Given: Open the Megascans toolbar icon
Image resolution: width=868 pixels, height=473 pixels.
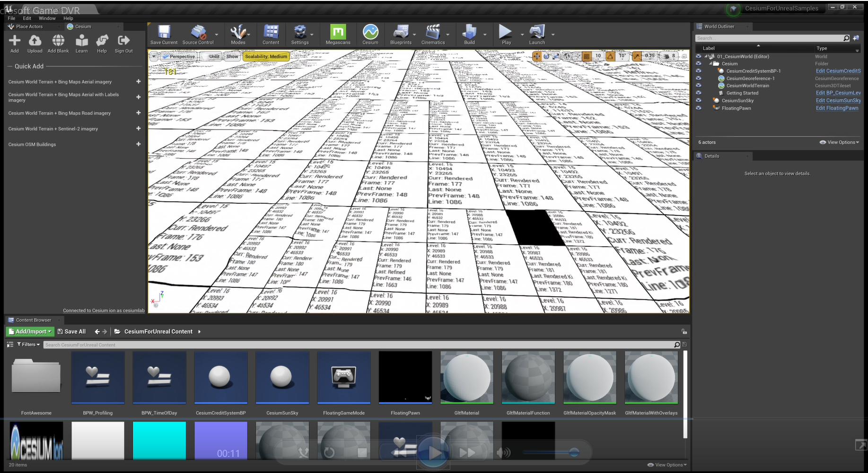Looking at the screenshot, I should point(338,34).
